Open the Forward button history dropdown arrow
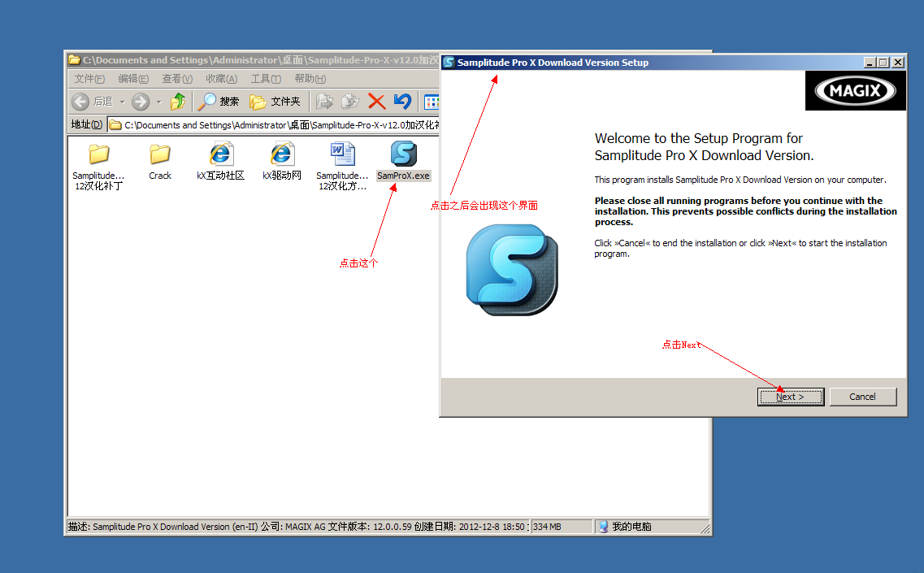The width and height of the screenshot is (924, 573). (159, 102)
